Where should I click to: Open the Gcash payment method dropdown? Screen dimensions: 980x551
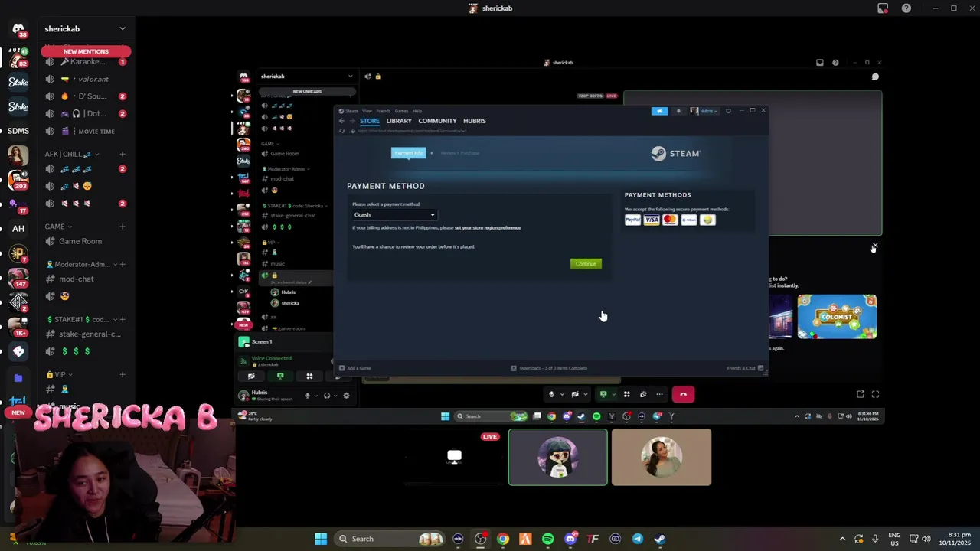click(394, 215)
